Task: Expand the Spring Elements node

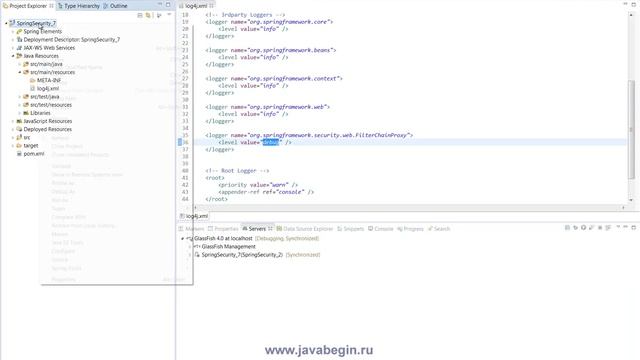Action: click(13, 31)
